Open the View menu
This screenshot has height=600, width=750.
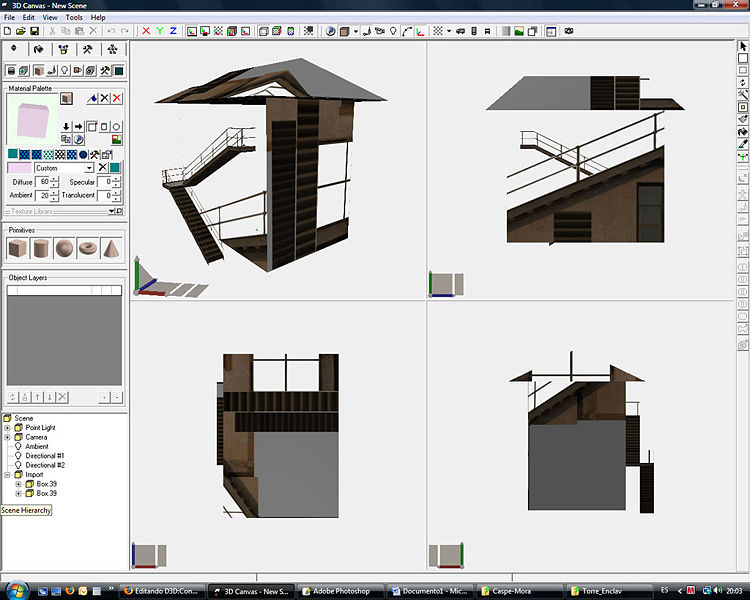tap(50, 17)
